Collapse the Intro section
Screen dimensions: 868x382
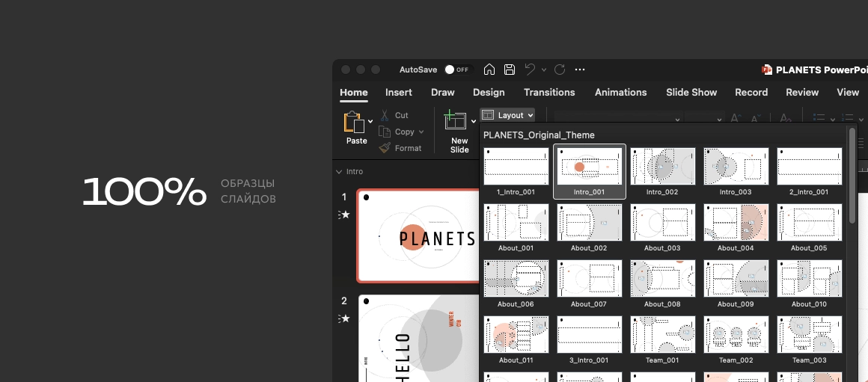coord(339,171)
